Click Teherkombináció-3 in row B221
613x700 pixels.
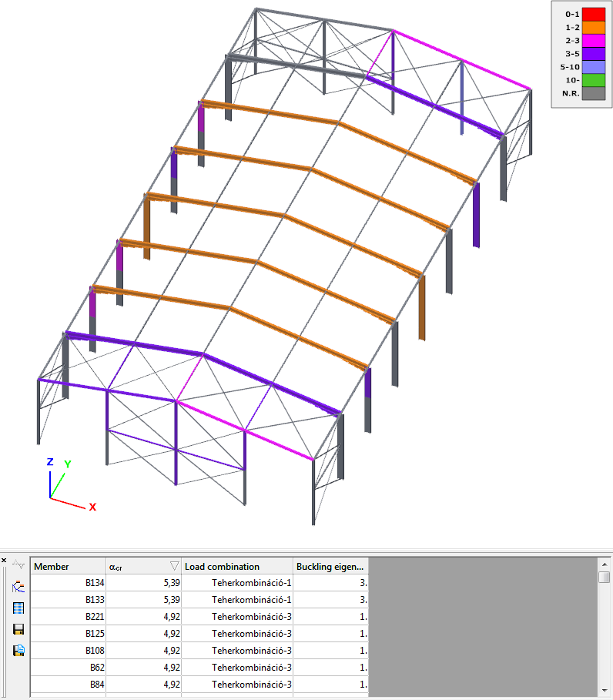coord(251,617)
